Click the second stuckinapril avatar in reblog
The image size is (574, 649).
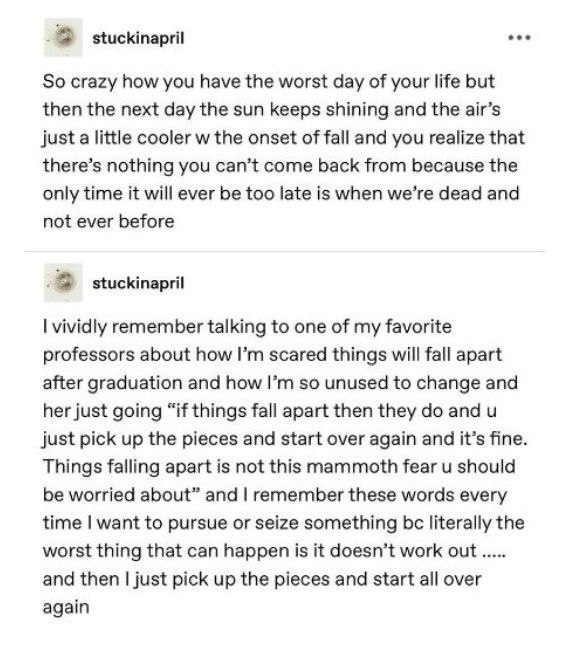pos(63,282)
